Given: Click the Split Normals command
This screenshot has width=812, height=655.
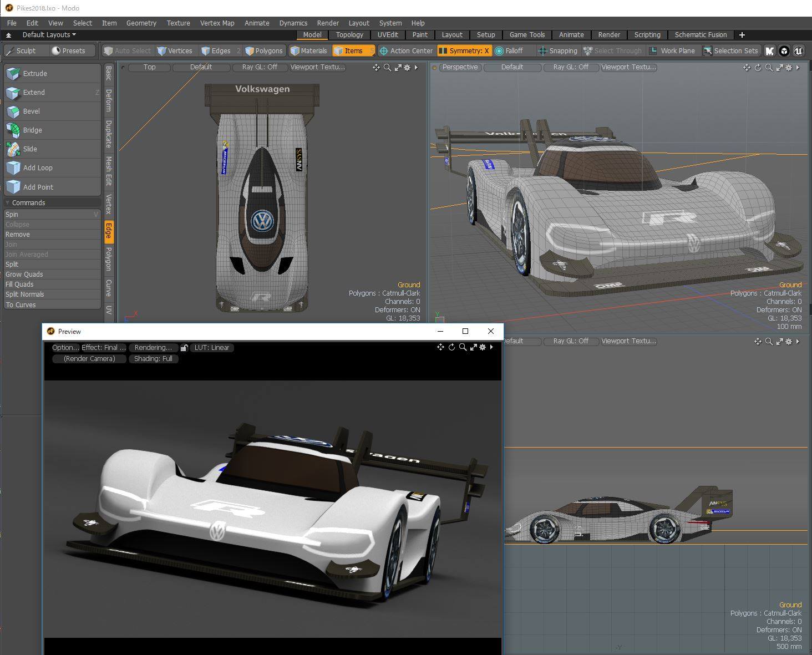Looking at the screenshot, I should [52, 294].
